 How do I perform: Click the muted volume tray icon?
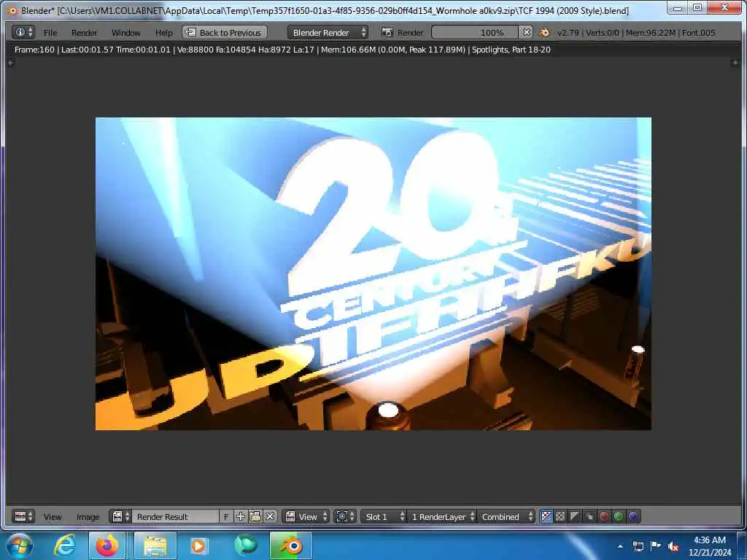673,547
